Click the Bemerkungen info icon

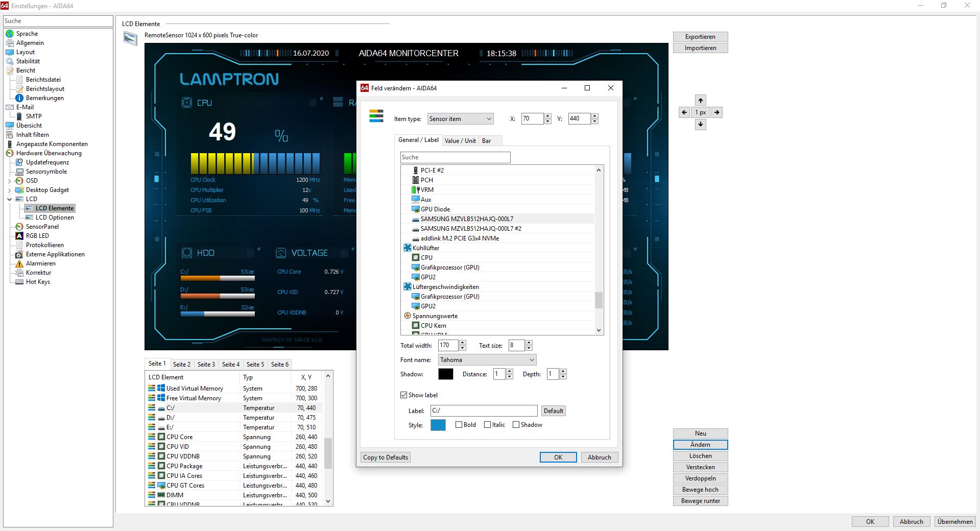click(19, 98)
